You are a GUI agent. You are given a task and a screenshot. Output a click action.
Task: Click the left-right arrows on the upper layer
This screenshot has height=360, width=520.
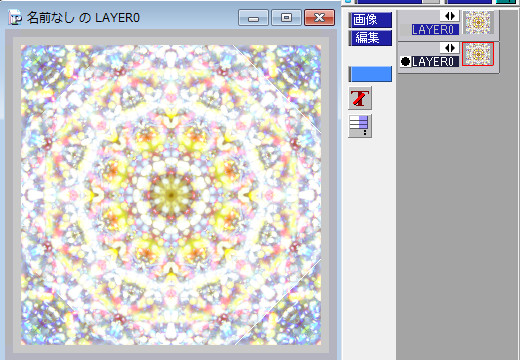(450, 16)
